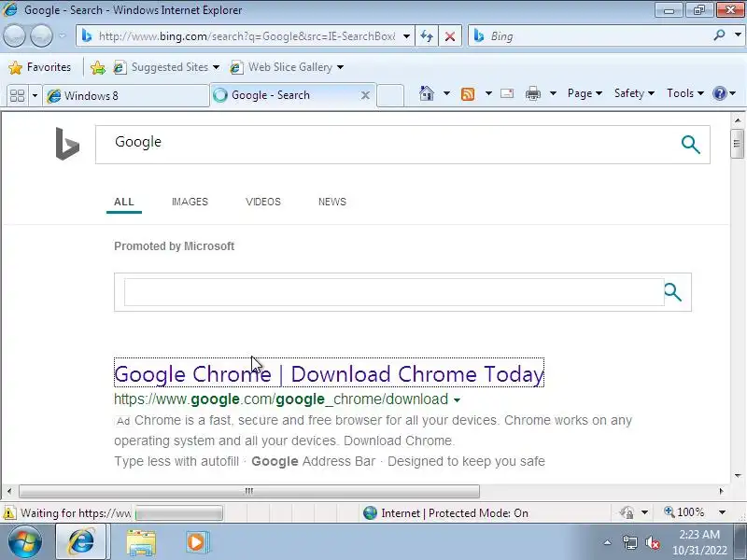Go back with the Back navigation button
747x560 pixels.
[14, 35]
